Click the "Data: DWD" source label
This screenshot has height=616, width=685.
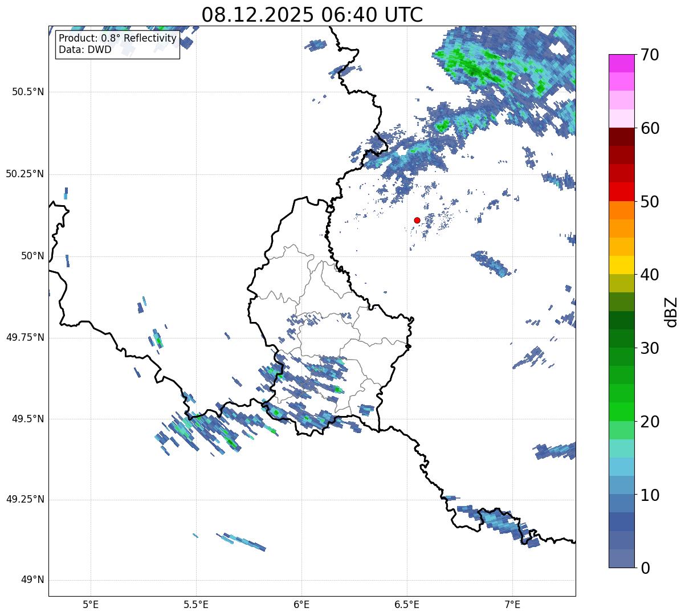[x=85, y=50]
